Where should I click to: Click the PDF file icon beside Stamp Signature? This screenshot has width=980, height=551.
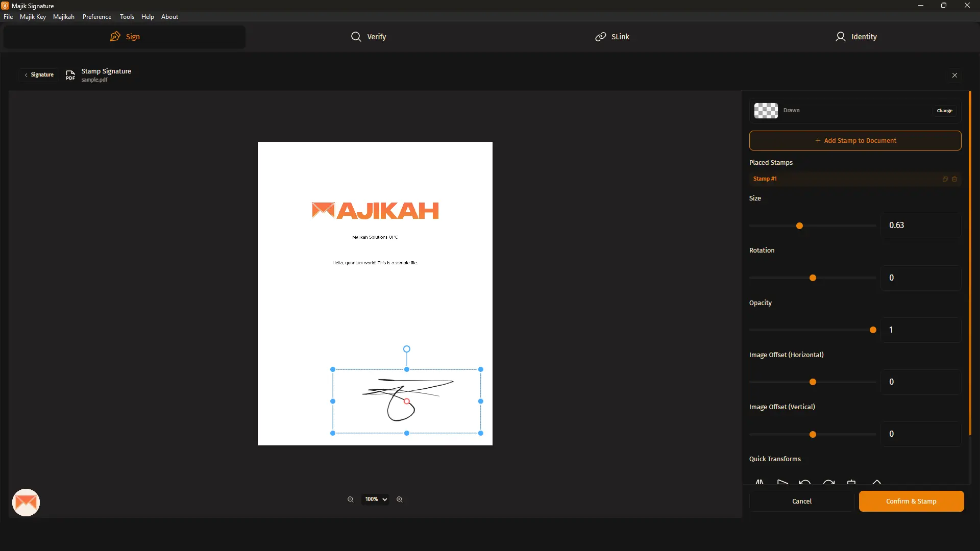point(70,75)
